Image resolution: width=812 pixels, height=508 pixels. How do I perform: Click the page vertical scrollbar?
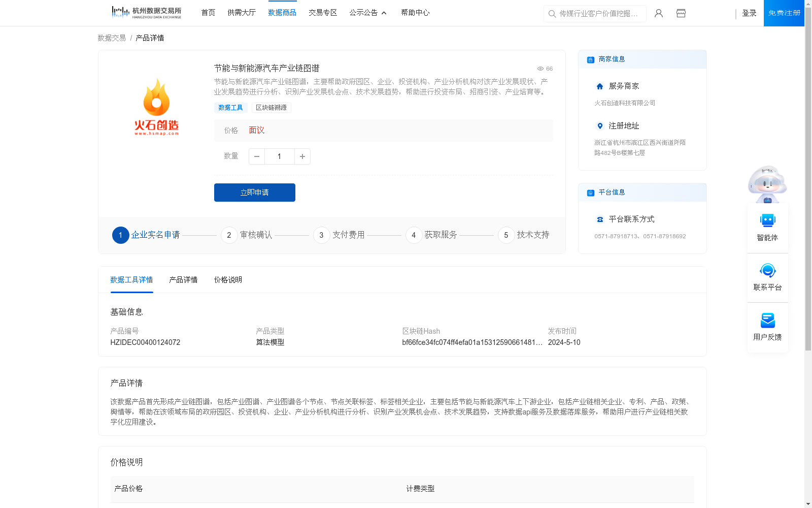(x=808, y=178)
